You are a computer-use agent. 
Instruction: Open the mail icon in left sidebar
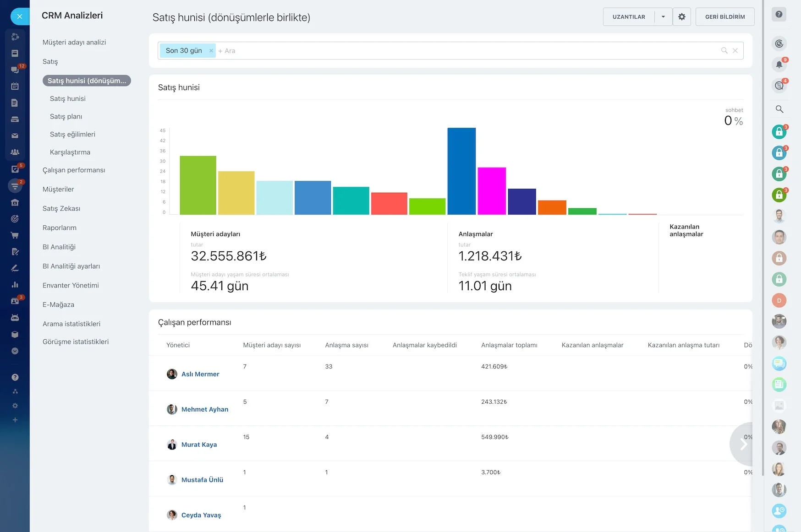[15, 136]
